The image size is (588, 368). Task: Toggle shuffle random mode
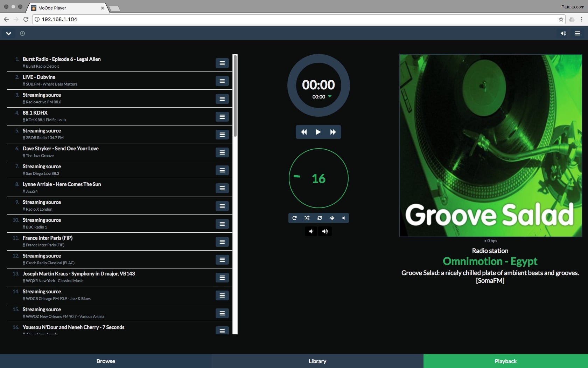pyautogui.click(x=307, y=218)
